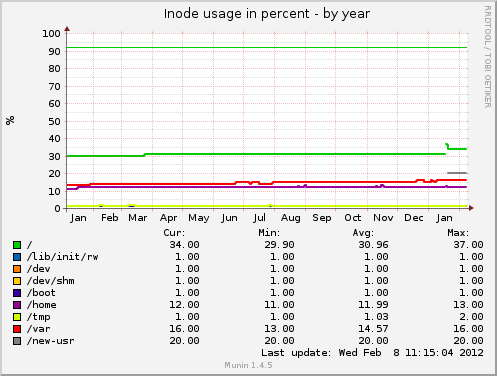The width and height of the screenshot is (497, 376).
Task: Click the % y-axis unit label
Action: point(10,120)
